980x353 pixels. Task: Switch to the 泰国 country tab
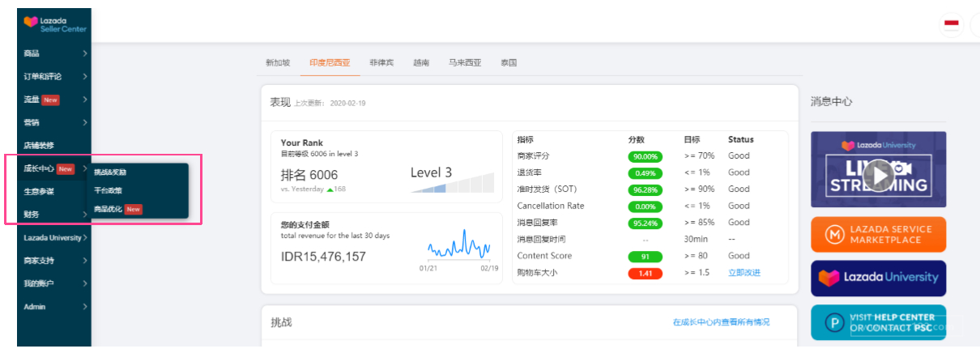[509, 62]
